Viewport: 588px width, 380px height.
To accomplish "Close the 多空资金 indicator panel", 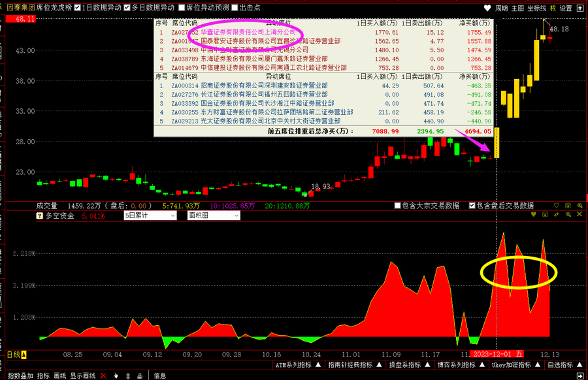I will pyautogui.click(x=580, y=214).
